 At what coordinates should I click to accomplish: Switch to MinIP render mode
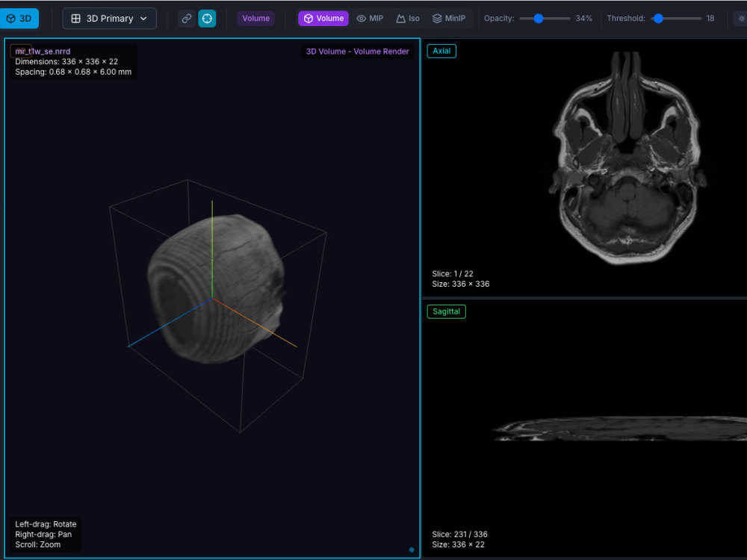click(x=449, y=19)
